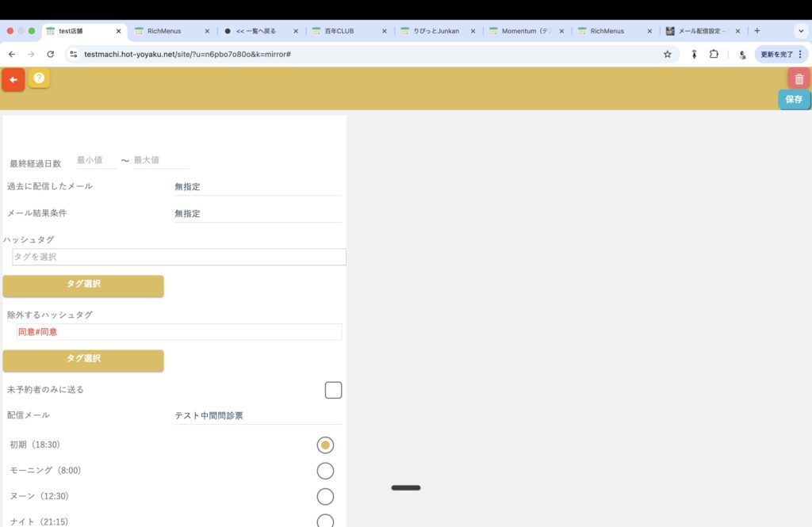Click the blue 保存 save button
Screen dimensions: 812x527
point(794,100)
